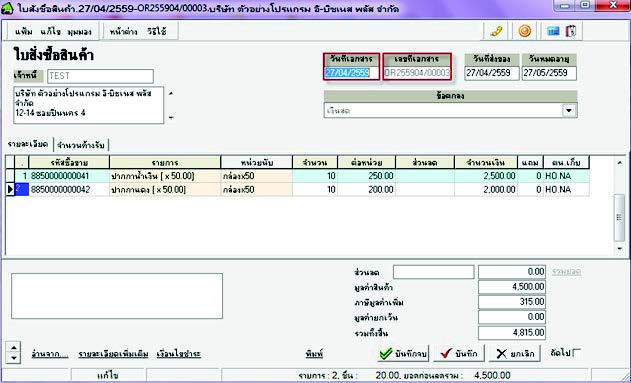
Task: Click the ภาษีมูลค่าเพิ่ม 315.00 field
Action: click(512, 302)
